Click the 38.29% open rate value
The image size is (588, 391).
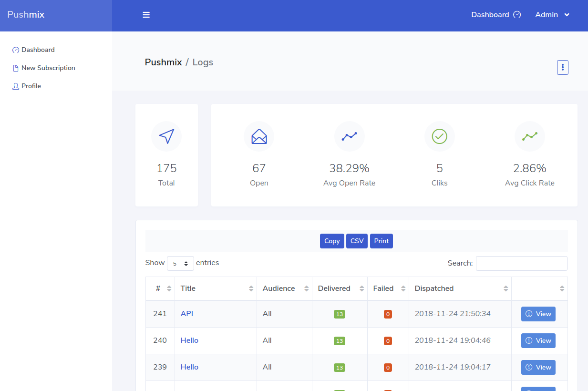(x=350, y=168)
